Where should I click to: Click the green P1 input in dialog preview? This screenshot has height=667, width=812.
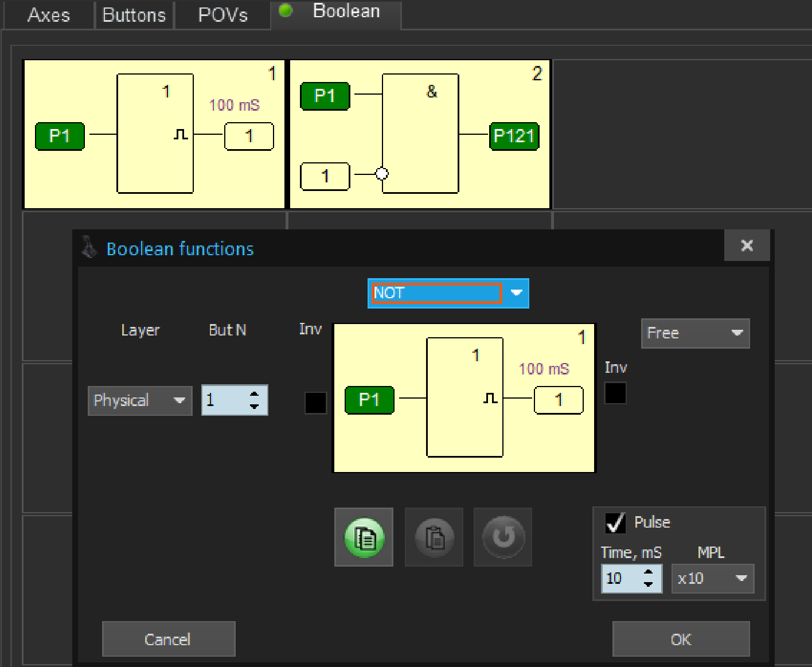[369, 400]
